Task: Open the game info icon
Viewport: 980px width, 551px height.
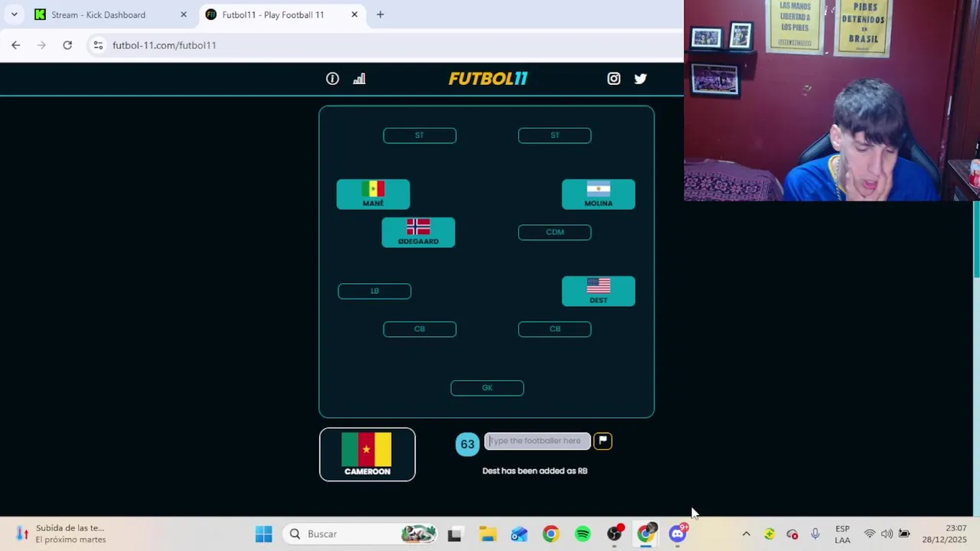Action: pos(332,79)
